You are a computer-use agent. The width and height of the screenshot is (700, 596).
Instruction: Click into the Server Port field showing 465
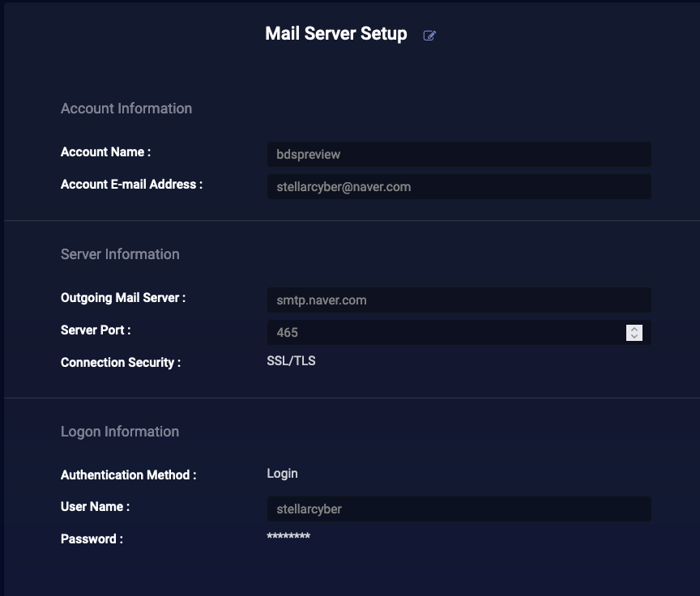[446, 332]
